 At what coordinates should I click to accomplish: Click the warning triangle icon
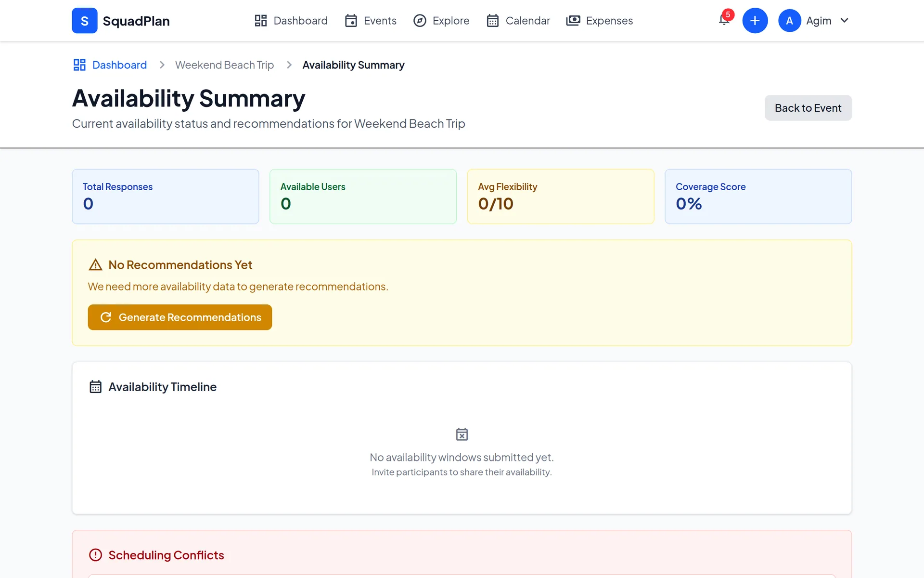pyautogui.click(x=96, y=265)
